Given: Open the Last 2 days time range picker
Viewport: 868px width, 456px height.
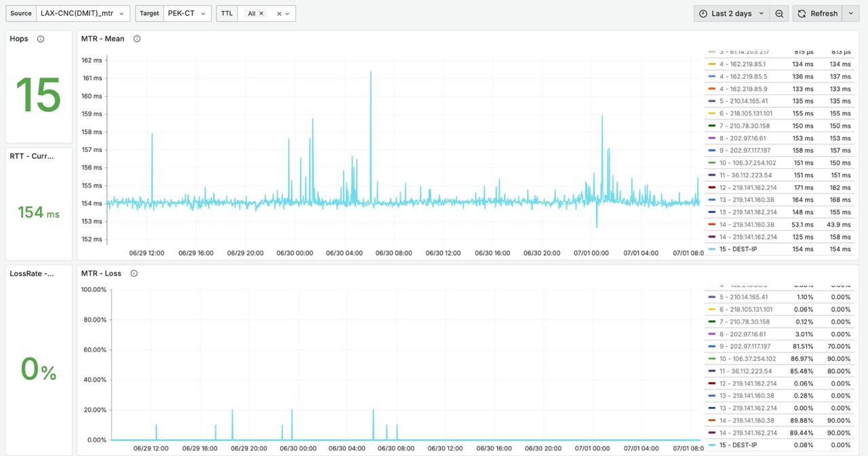Looking at the screenshot, I should click(x=732, y=14).
